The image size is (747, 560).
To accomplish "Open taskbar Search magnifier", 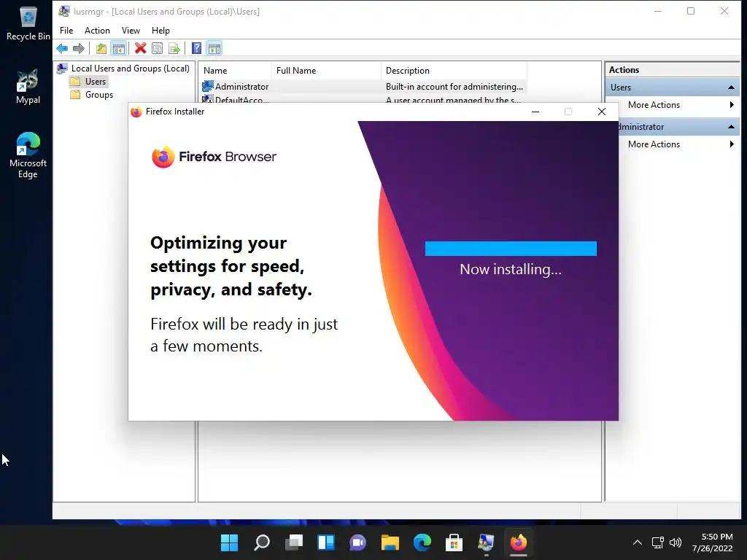I will tap(262, 542).
